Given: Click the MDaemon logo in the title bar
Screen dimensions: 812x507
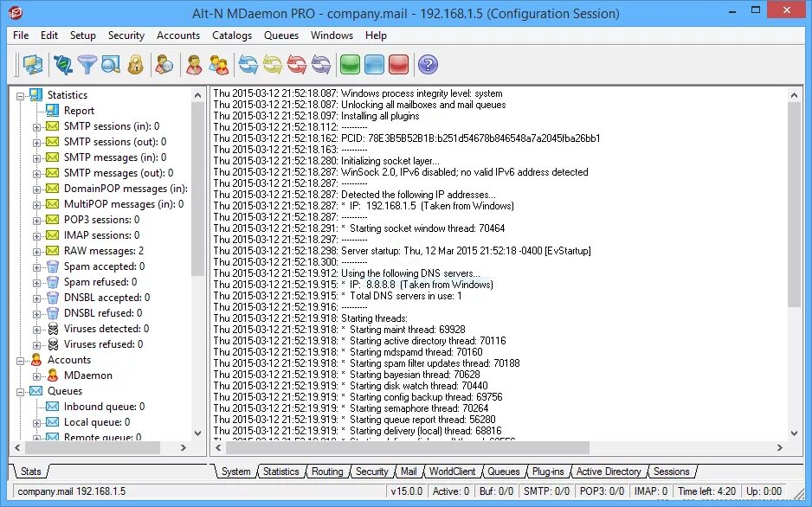Looking at the screenshot, I should pos(16,11).
